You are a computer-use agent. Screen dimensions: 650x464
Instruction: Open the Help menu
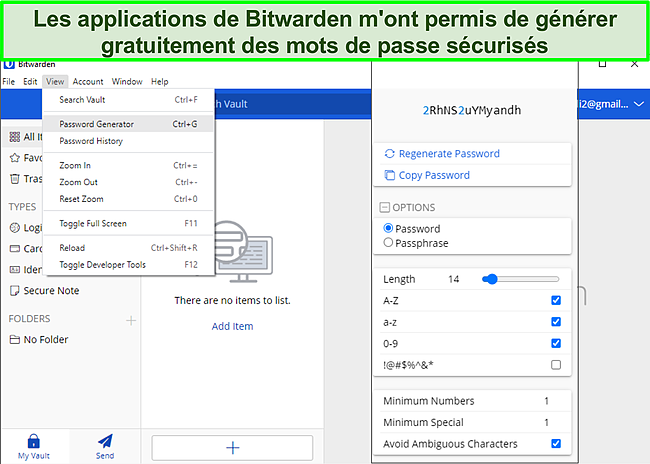(x=160, y=81)
